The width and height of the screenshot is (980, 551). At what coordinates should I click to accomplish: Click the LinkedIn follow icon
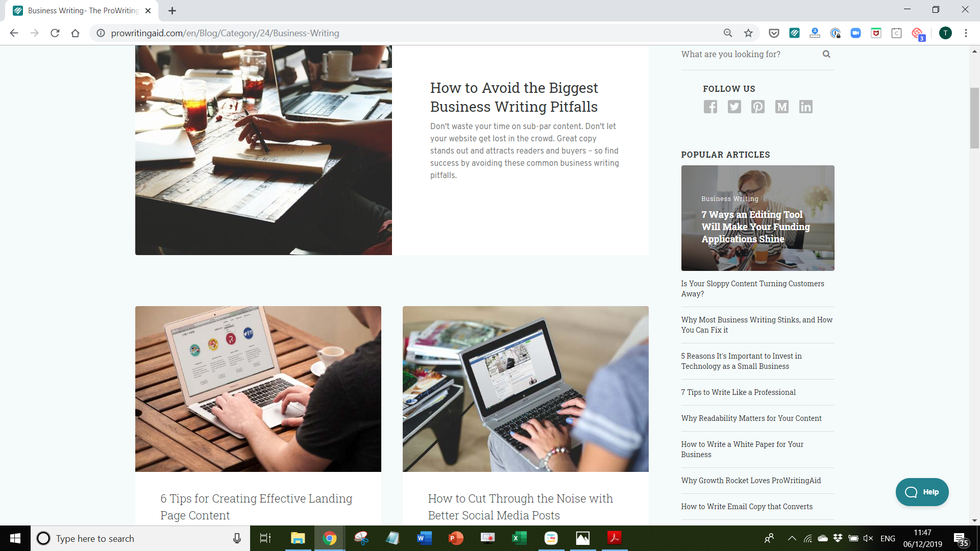click(806, 107)
